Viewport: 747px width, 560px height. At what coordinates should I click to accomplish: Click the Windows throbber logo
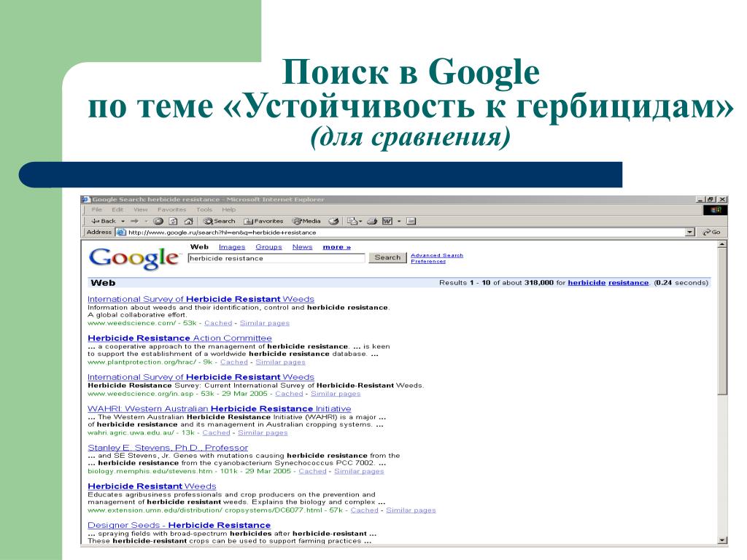715,210
